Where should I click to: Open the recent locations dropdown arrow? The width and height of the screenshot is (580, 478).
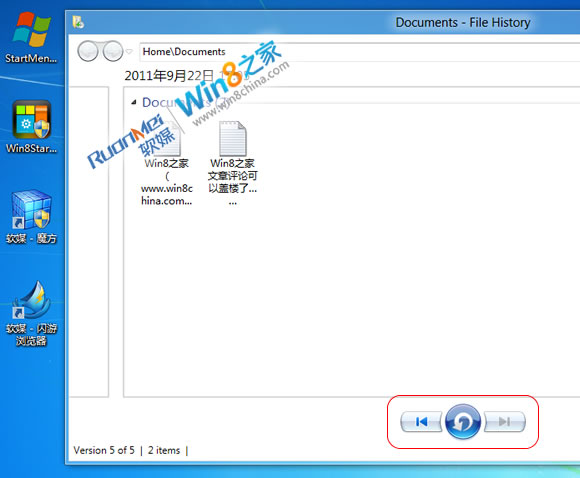click(129, 51)
